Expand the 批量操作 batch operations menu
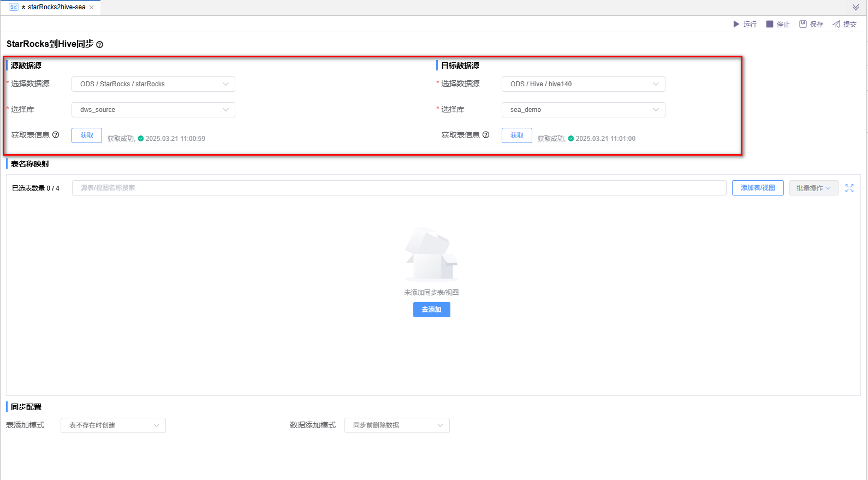 click(x=813, y=188)
